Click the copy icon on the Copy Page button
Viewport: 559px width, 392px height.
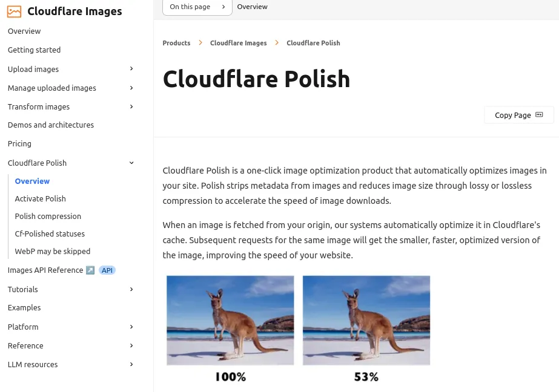(x=538, y=114)
